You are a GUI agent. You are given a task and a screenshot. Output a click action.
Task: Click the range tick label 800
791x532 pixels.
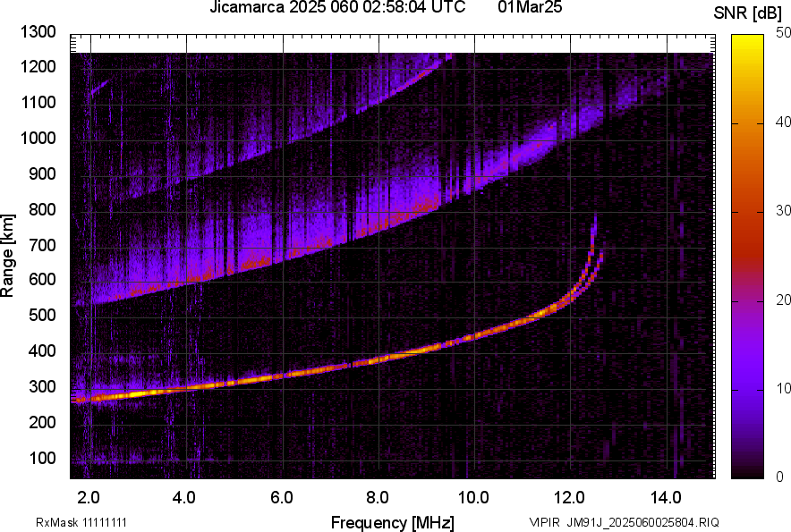coord(42,209)
